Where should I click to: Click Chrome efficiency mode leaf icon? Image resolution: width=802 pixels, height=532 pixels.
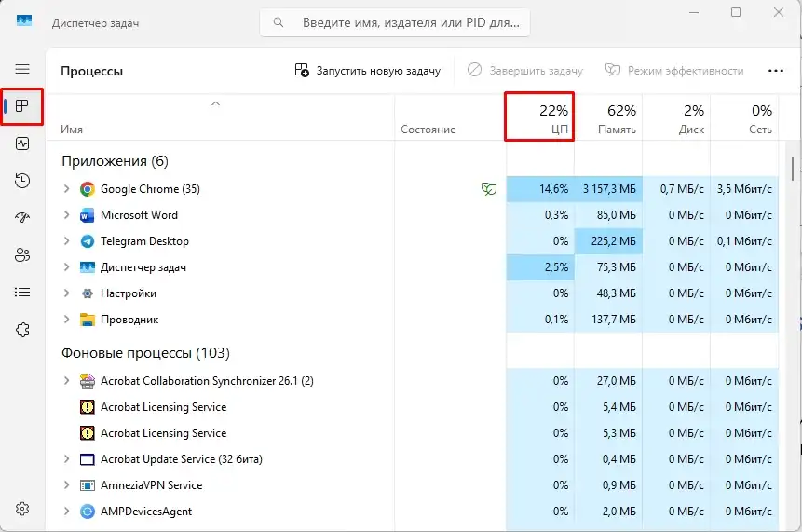click(x=489, y=189)
